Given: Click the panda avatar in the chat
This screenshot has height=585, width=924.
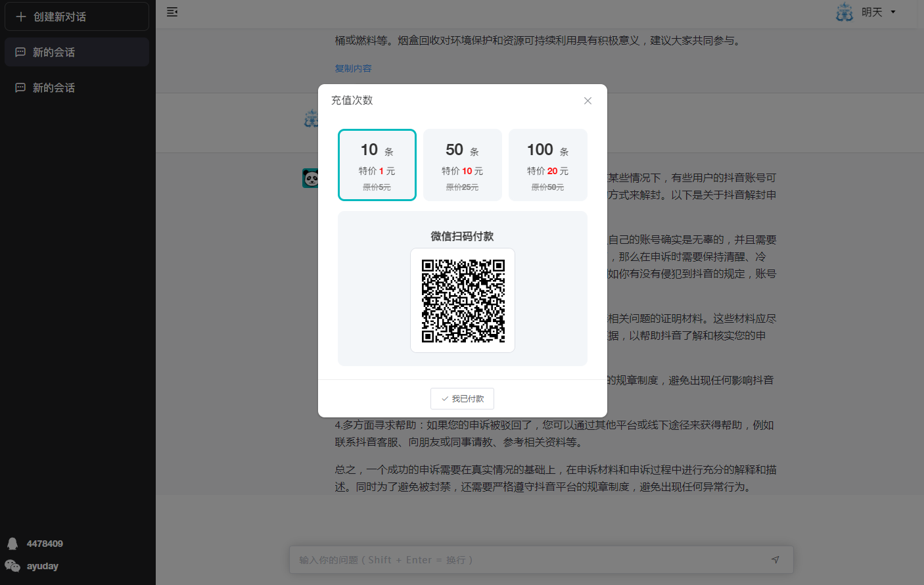Looking at the screenshot, I should [x=310, y=177].
